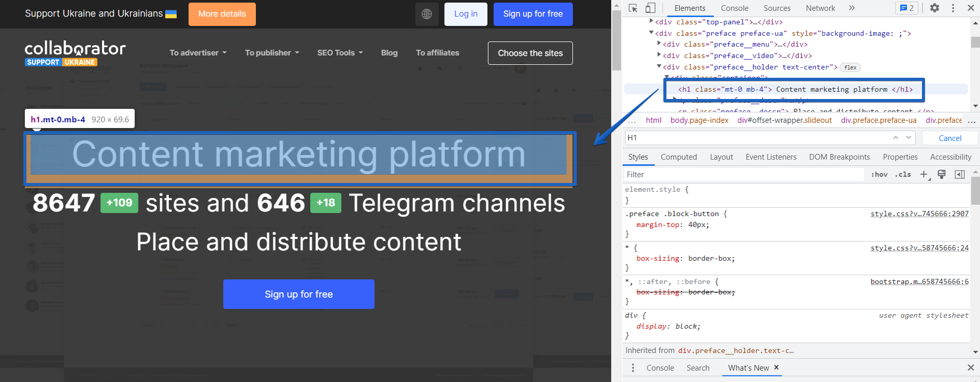This screenshot has width=980, height=382.
Task: Activate the inspect element picker icon
Action: click(633, 8)
